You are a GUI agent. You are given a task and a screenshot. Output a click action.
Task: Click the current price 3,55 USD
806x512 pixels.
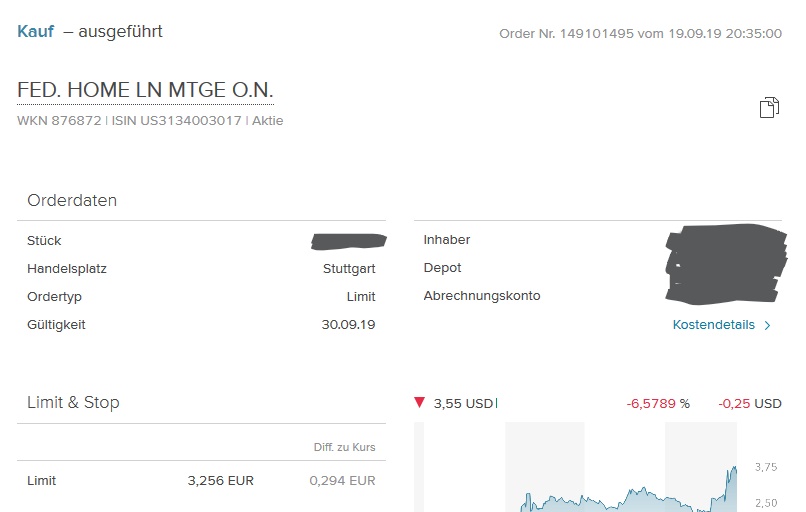(x=463, y=404)
